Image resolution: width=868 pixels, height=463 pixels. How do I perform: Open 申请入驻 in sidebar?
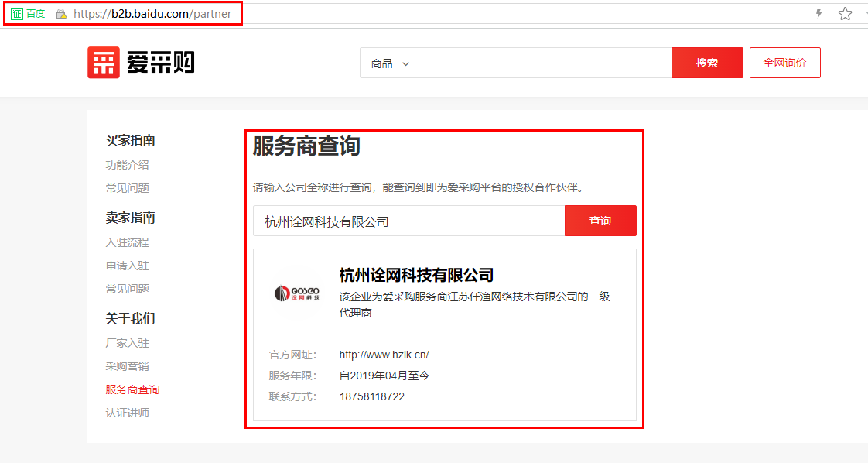pyautogui.click(x=128, y=266)
